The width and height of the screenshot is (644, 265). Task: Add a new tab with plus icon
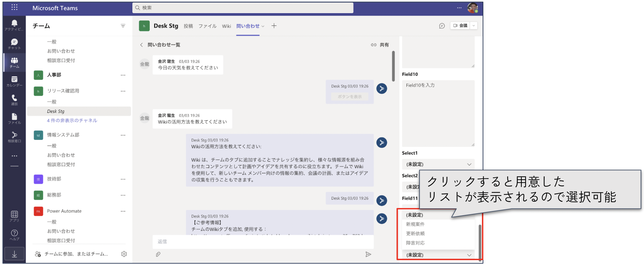click(274, 26)
